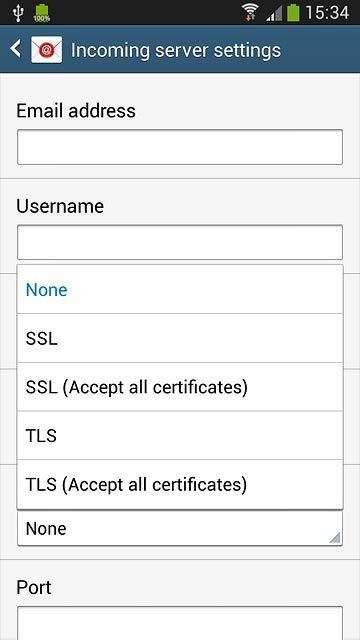Focus the Username input field
The image size is (360, 640).
[x=180, y=242]
